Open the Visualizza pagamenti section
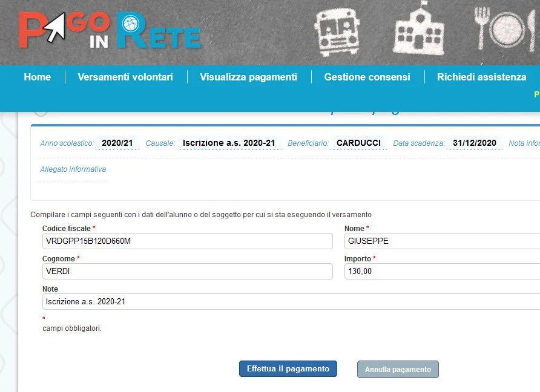 click(248, 77)
